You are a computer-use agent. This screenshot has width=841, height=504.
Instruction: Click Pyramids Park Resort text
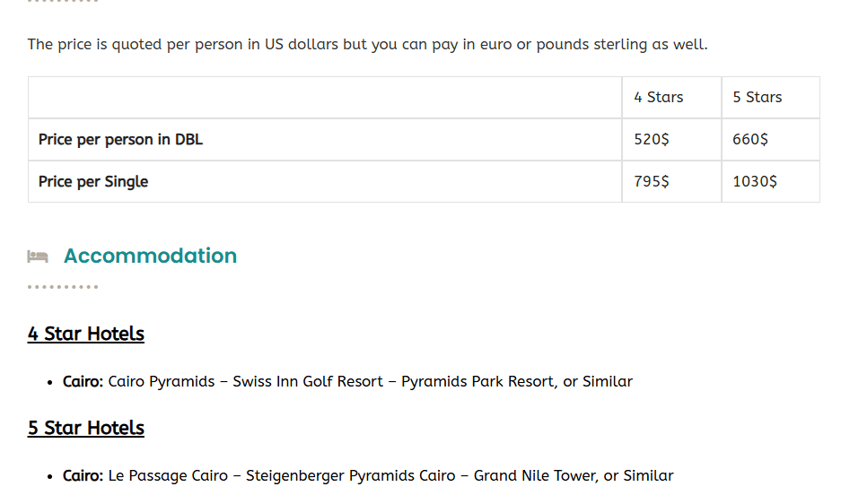point(477,381)
